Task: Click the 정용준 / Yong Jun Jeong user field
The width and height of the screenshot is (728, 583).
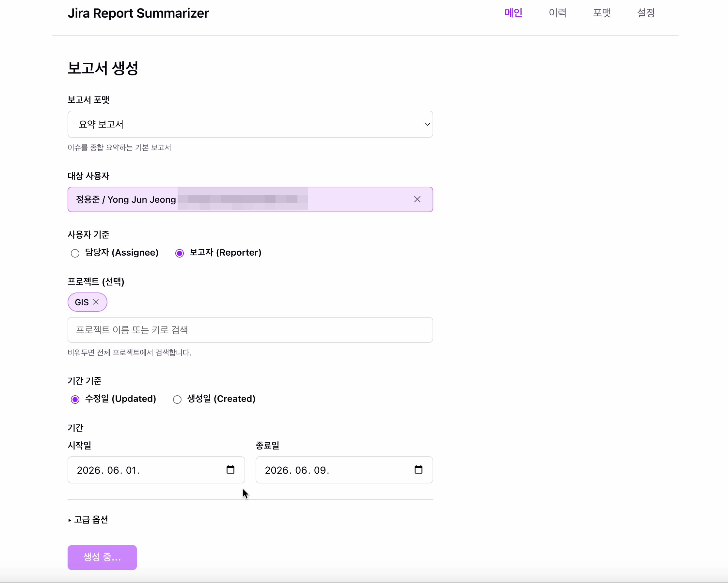Action: click(x=250, y=199)
